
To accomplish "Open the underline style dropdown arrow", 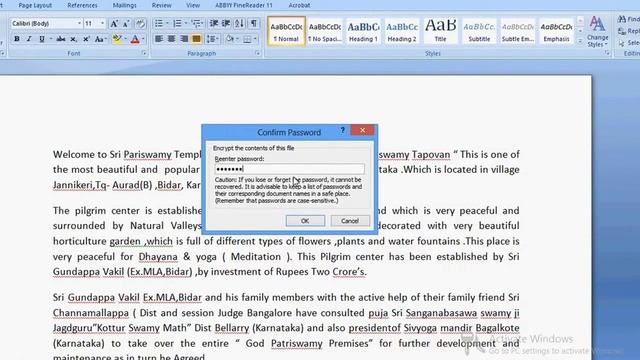I will pyautogui.click(x=51, y=39).
